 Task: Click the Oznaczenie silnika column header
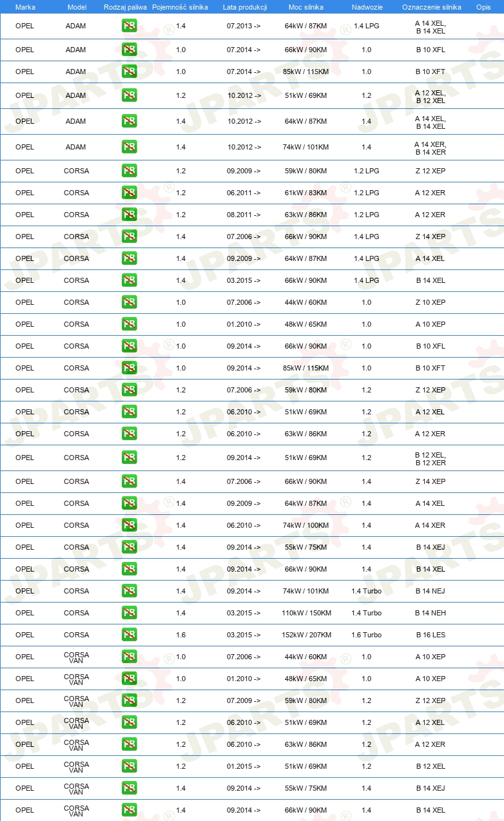[x=431, y=6]
